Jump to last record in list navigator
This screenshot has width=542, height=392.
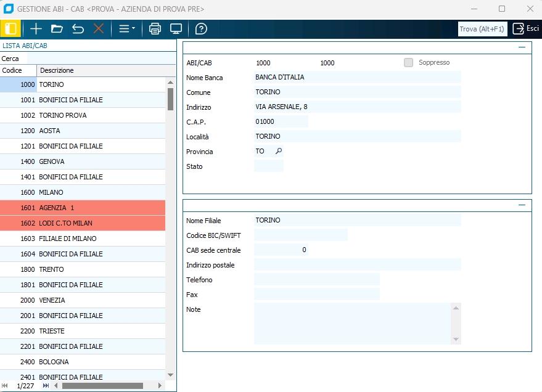pos(46,386)
